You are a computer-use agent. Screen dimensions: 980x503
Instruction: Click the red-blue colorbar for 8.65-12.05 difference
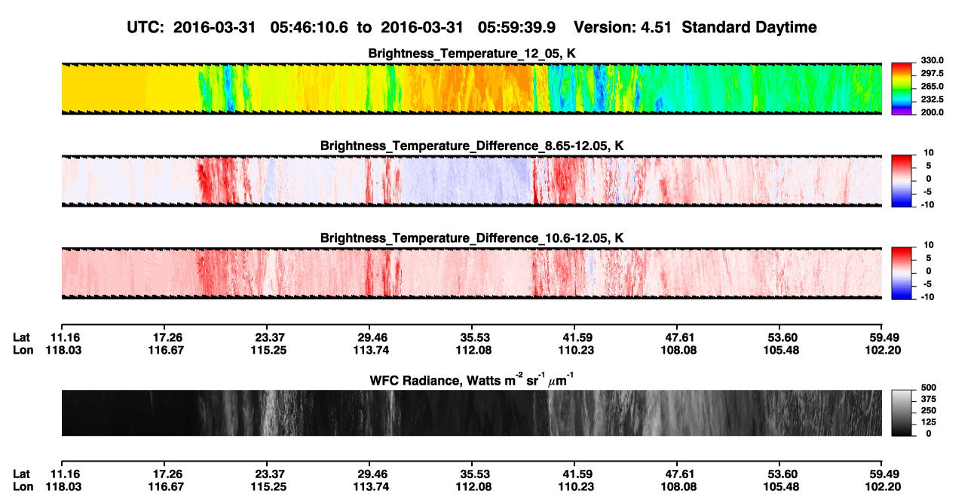tap(902, 181)
